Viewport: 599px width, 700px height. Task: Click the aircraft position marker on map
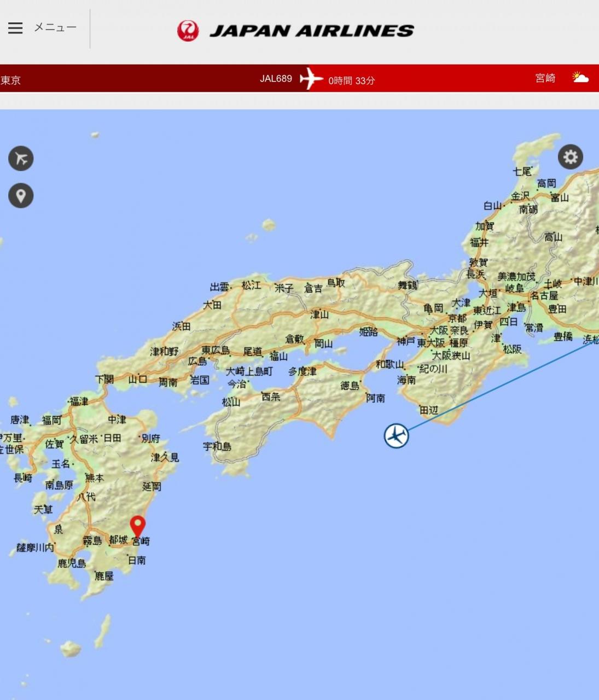[397, 436]
